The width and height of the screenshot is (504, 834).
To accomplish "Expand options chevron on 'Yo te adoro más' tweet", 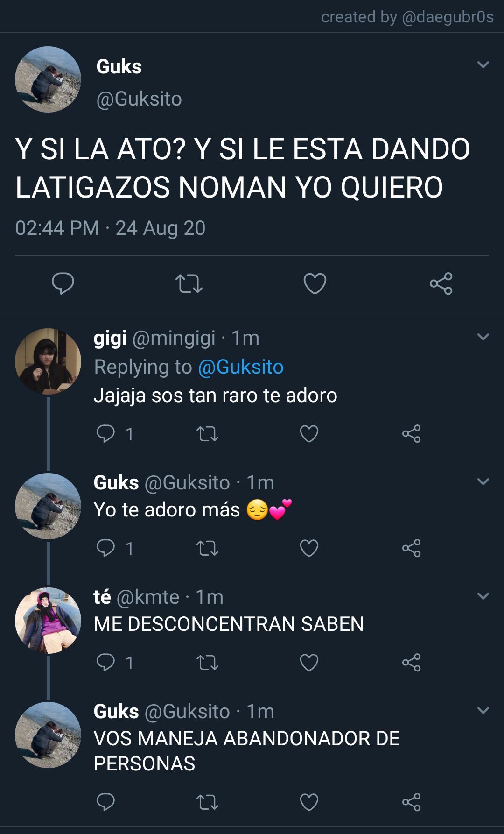I will pos(483,481).
